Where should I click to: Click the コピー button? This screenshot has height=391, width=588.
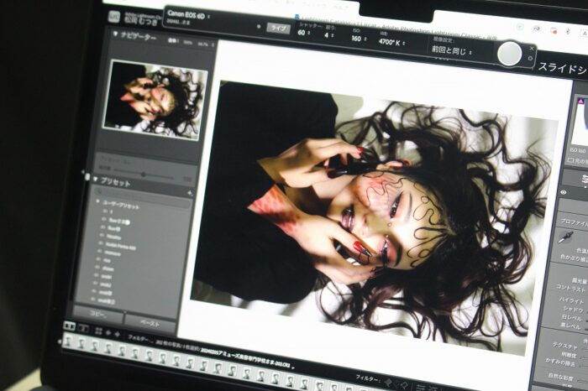(98, 314)
